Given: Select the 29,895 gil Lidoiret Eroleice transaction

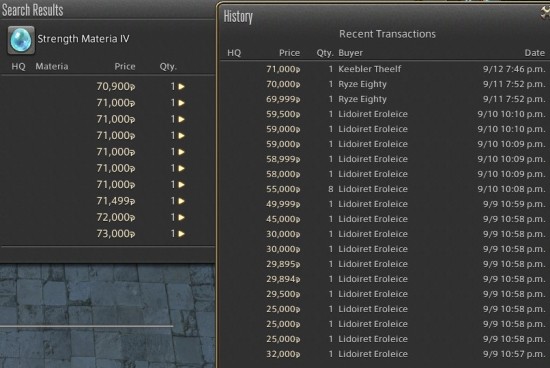Looking at the screenshot, I should [x=385, y=264].
